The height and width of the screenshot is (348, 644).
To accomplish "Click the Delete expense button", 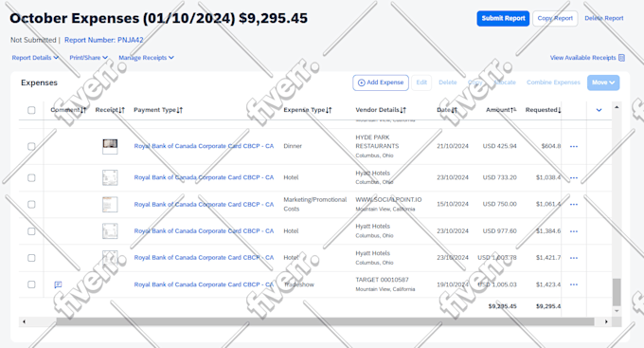I will tap(448, 82).
